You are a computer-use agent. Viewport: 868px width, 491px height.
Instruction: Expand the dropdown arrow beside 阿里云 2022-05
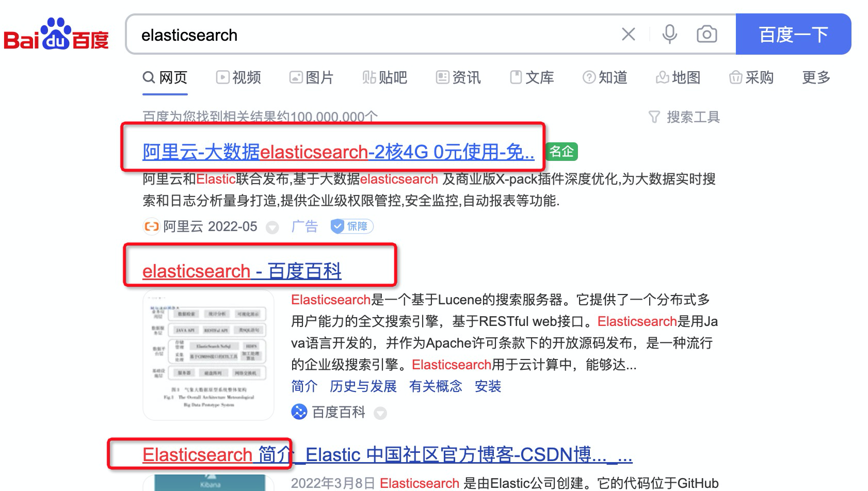[x=272, y=227]
